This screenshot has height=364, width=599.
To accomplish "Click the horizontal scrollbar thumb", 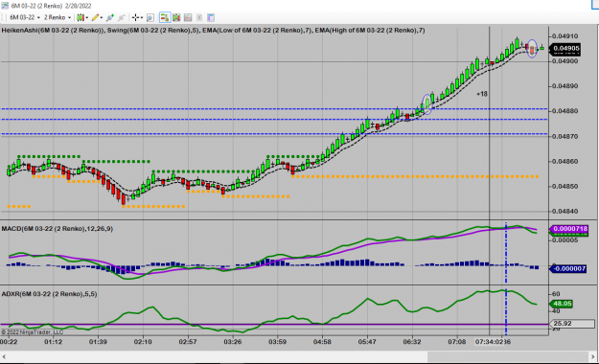I will coord(507,357).
